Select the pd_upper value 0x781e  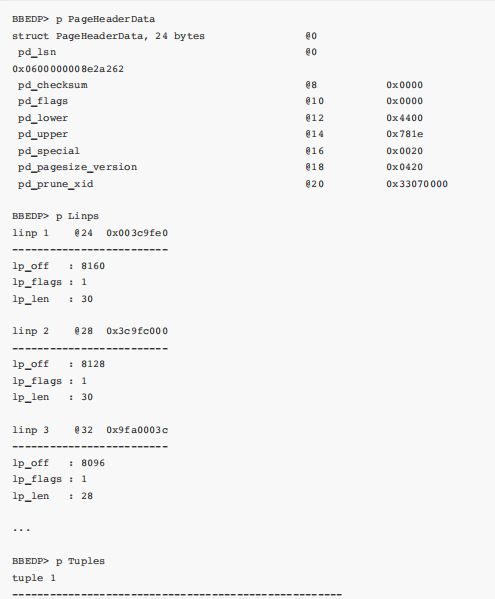coord(404,134)
